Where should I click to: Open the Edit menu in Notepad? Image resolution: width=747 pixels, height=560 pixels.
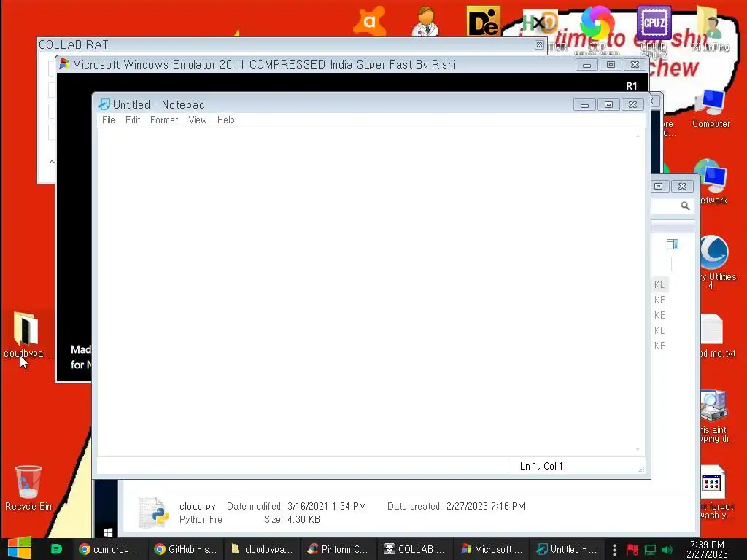point(133,120)
